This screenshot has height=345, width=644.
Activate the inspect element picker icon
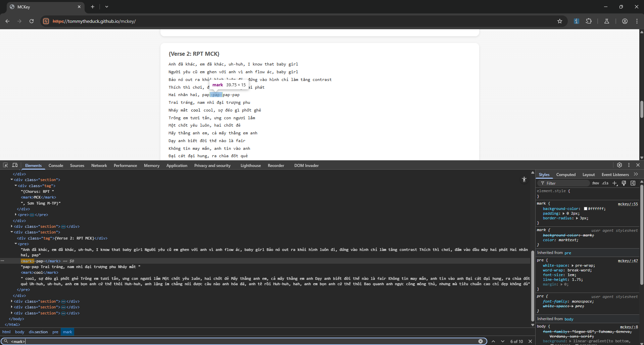click(5, 165)
